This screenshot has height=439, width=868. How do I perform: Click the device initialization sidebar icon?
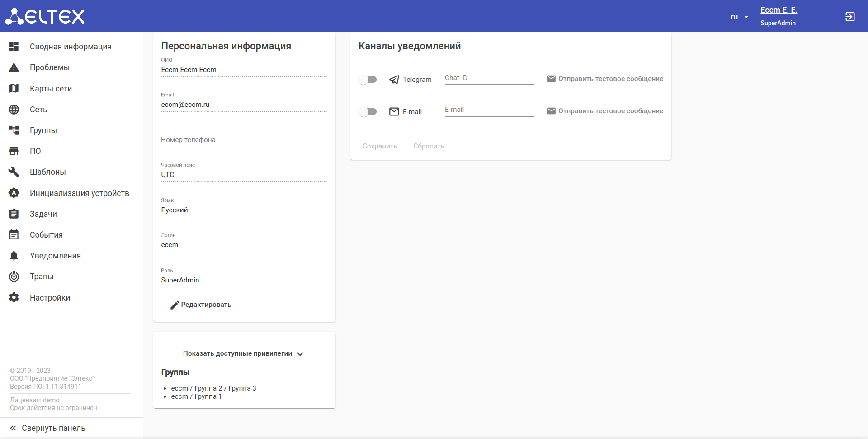pyautogui.click(x=14, y=193)
